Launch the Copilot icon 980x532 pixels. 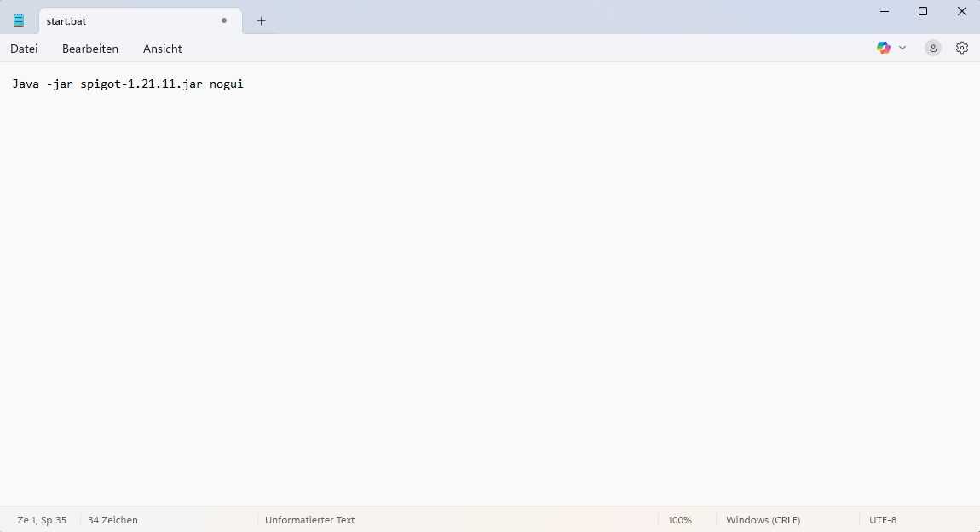[884, 48]
